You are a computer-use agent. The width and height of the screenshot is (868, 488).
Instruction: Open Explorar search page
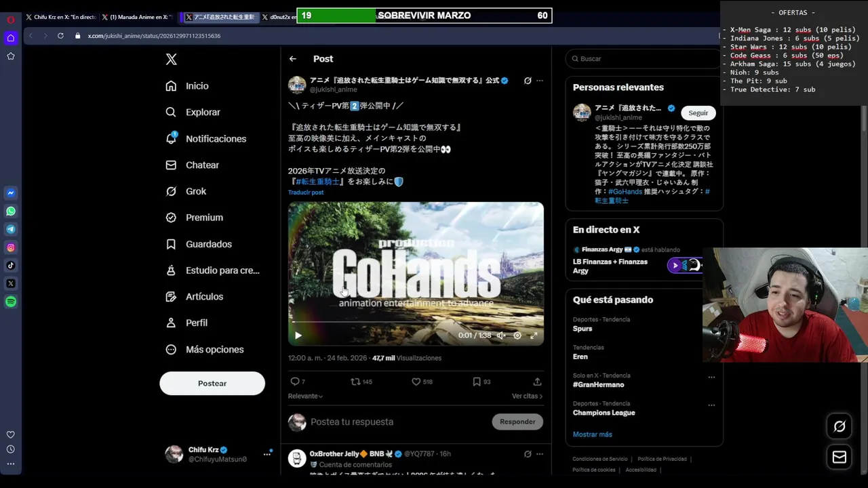tap(193, 113)
